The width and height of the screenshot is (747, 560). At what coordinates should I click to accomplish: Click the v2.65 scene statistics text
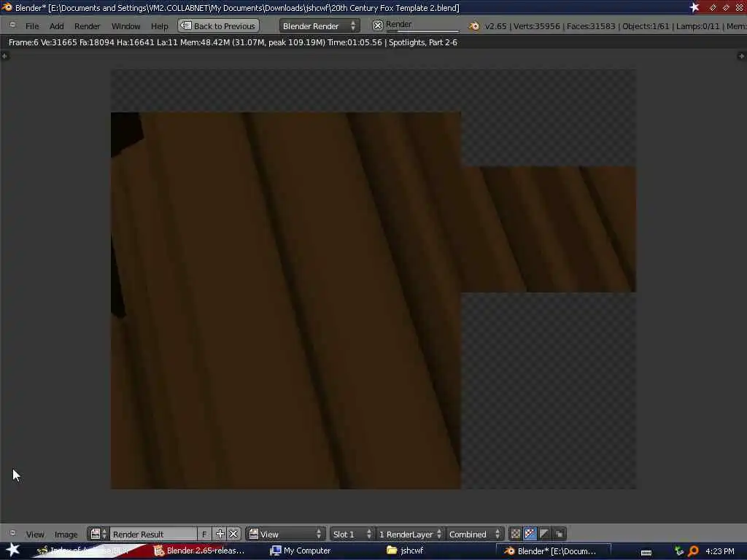point(615,26)
